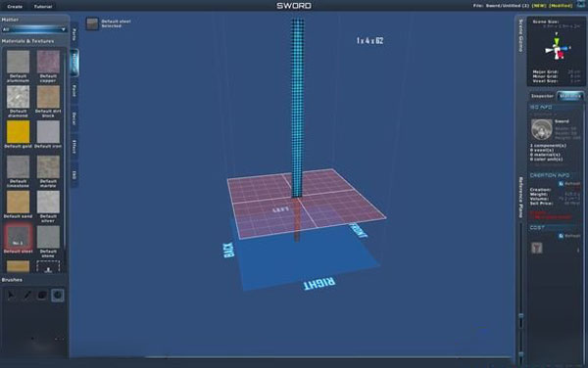Choose the pencil line brush
The height and width of the screenshot is (368, 588).
coord(27,296)
